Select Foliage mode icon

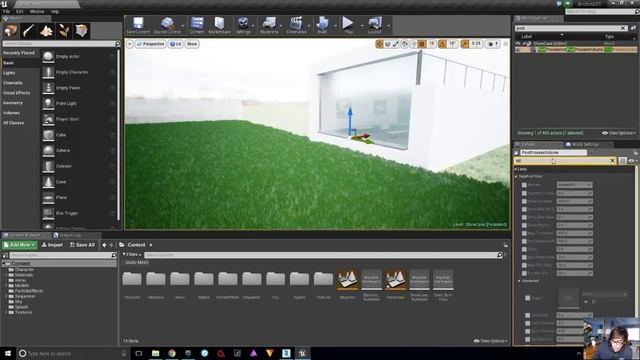[x=64, y=31]
